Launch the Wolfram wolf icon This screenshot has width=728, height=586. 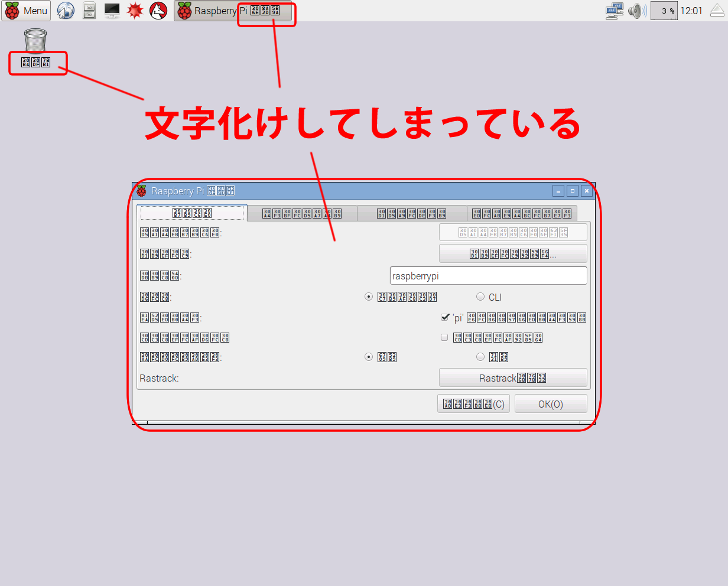coord(158,11)
